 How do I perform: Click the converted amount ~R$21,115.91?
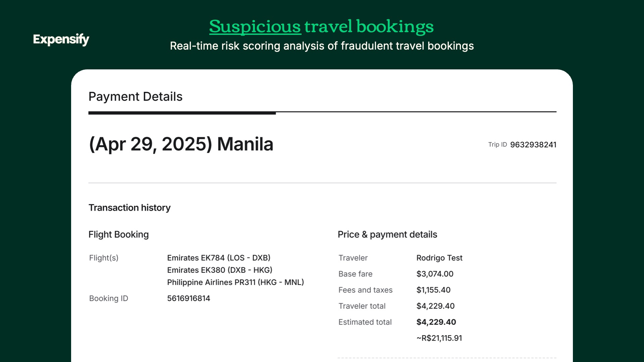point(439,338)
